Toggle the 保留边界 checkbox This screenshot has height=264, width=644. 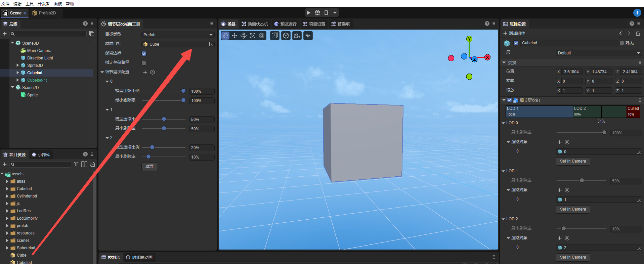144,53
